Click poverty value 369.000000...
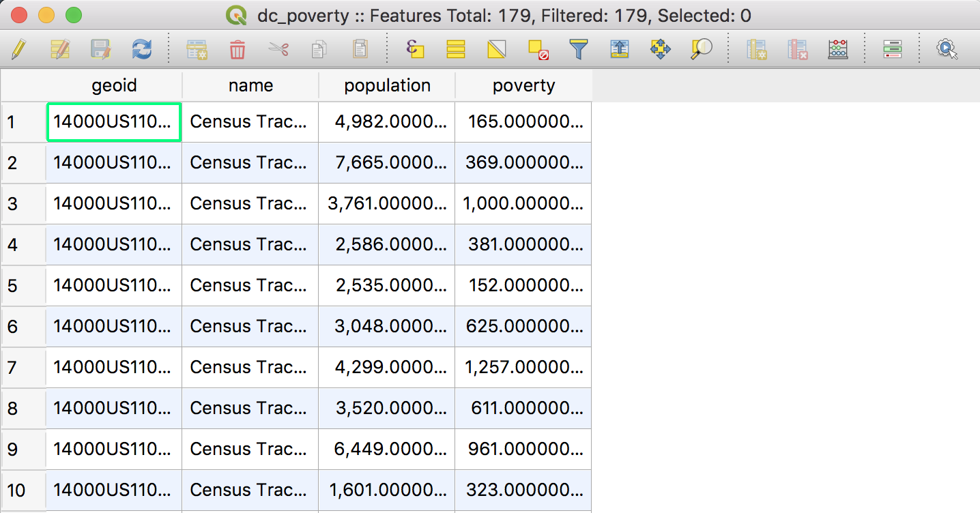This screenshot has height=513, width=980. point(523,163)
